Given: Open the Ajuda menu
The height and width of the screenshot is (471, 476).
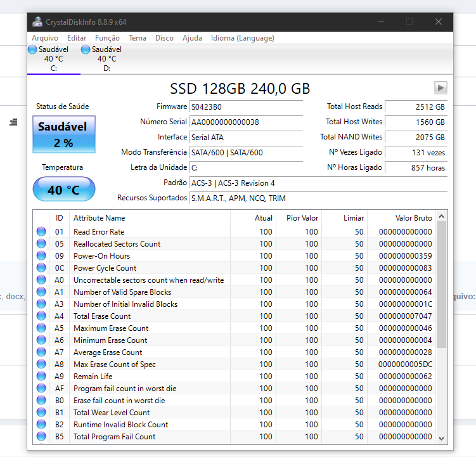Looking at the screenshot, I should [x=192, y=38].
